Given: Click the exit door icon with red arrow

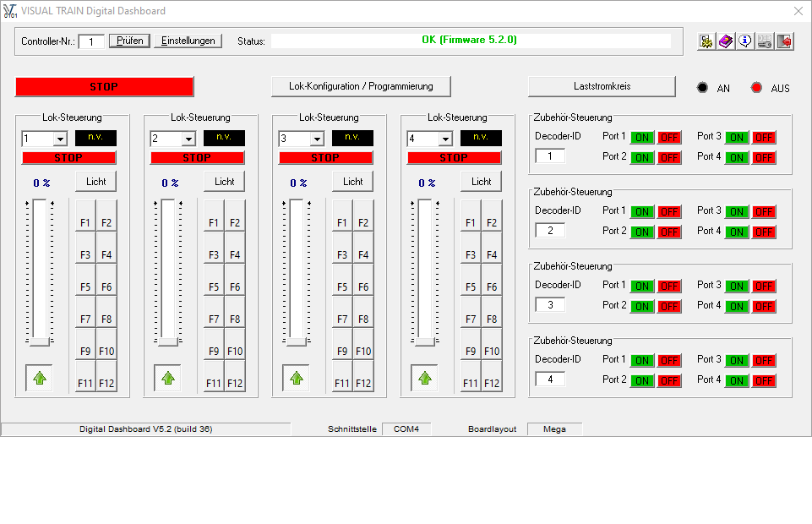Looking at the screenshot, I should click(x=784, y=41).
